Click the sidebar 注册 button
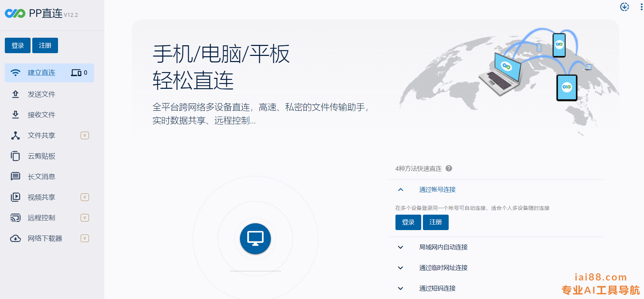This screenshot has width=644, height=299. [x=45, y=46]
